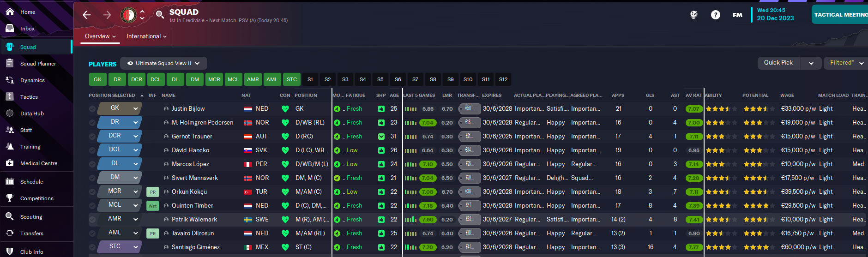Image resolution: width=868 pixels, height=257 pixels.
Task: Open the Schedule calendar icon
Action: [10, 181]
